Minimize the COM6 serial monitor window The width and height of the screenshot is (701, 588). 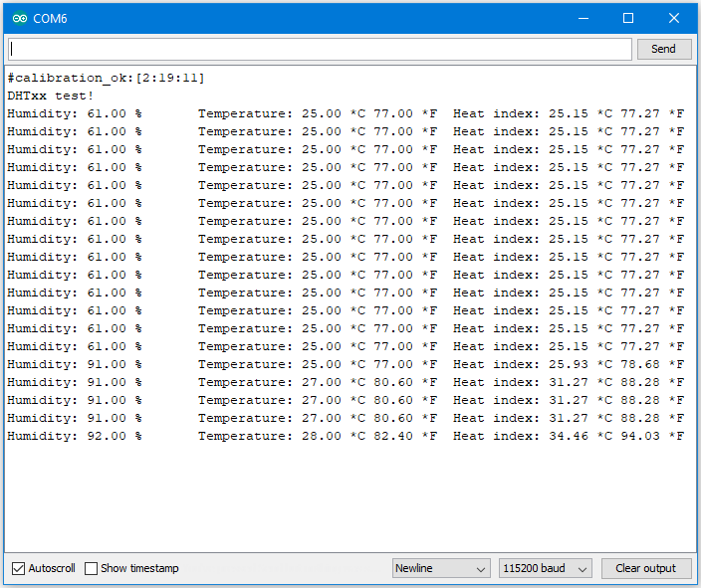point(583,18)
